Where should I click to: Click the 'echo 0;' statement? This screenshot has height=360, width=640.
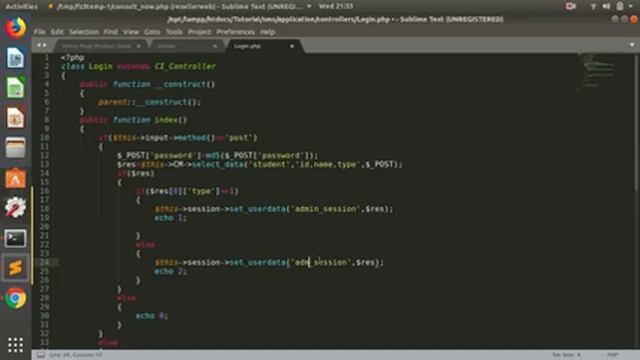coord(152,316)
